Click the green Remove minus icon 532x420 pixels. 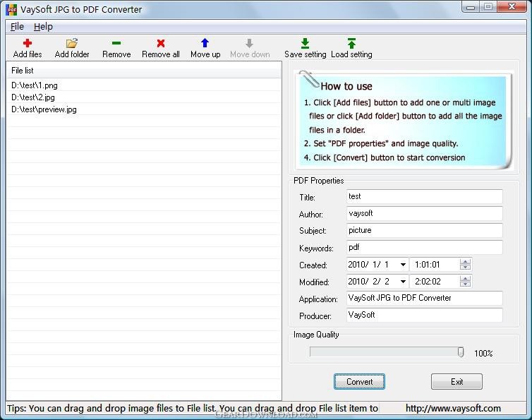[116, 43]
